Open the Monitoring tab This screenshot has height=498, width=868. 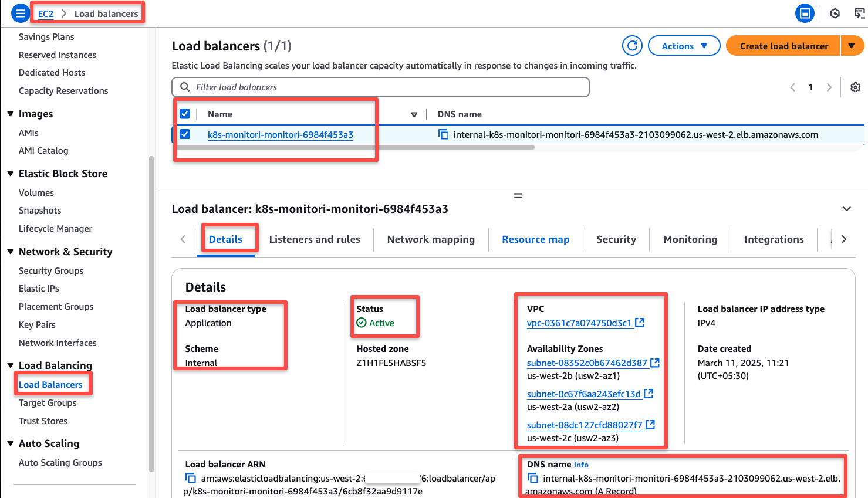(x=690, y=239)
